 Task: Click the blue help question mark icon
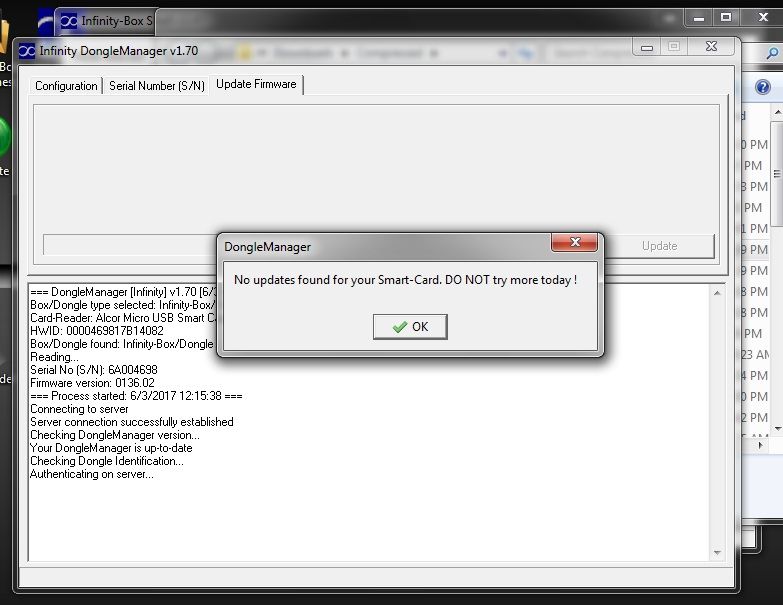[763, 88]
